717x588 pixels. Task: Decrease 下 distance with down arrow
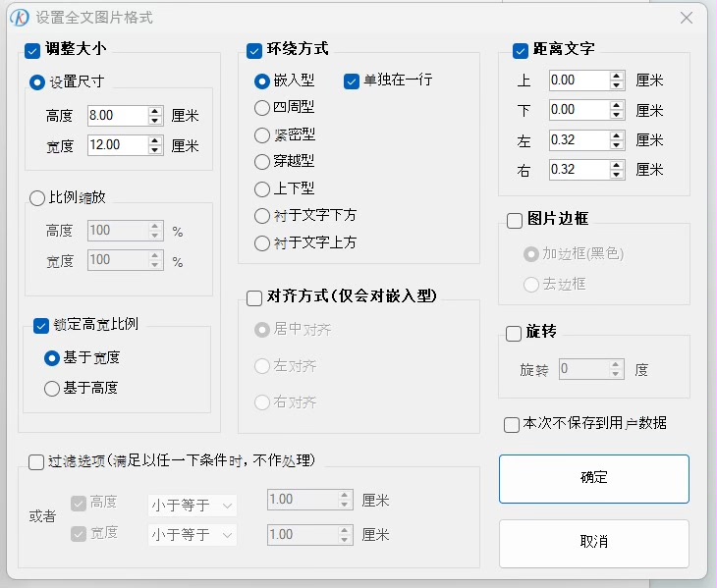pyautogui.click(x=617, y=115)
